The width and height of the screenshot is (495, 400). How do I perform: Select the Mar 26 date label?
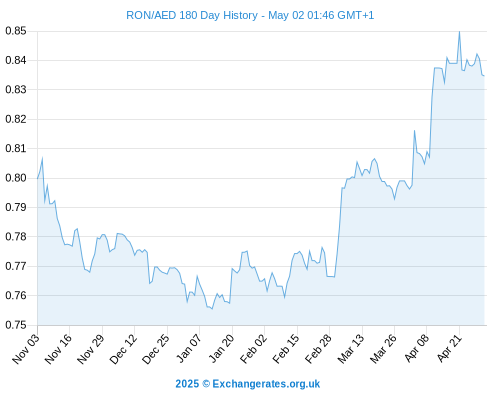[384, 348]
